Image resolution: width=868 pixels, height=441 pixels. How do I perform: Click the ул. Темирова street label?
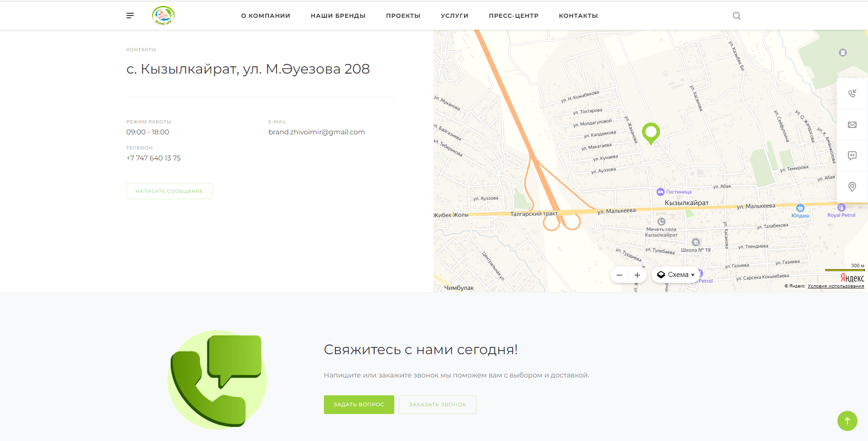[x=794, y=169]
